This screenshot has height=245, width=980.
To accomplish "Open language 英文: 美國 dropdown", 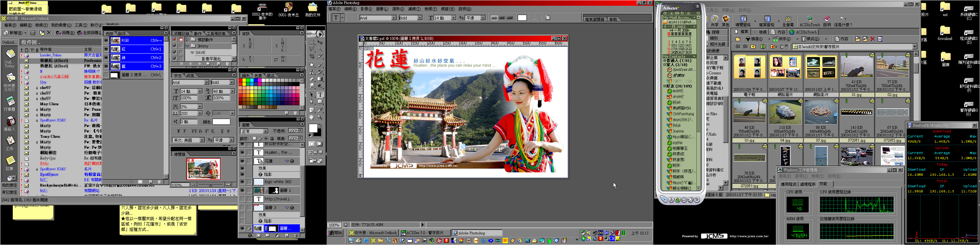I will pyautogui.click(x=202, y=140).
